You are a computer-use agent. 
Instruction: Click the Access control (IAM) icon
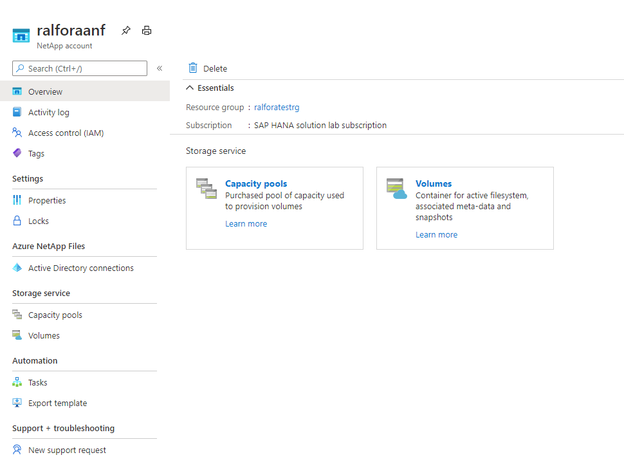click(17, 133)
